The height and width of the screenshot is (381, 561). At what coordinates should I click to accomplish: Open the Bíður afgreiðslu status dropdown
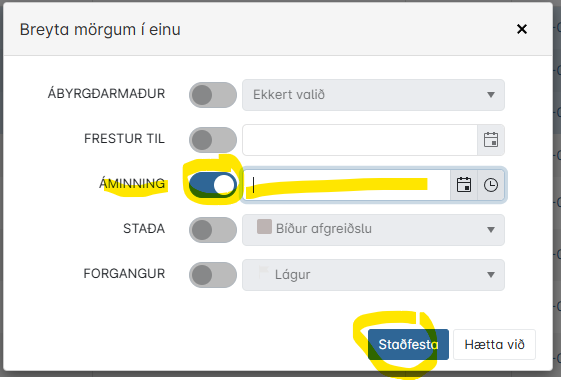coord(374,230)
